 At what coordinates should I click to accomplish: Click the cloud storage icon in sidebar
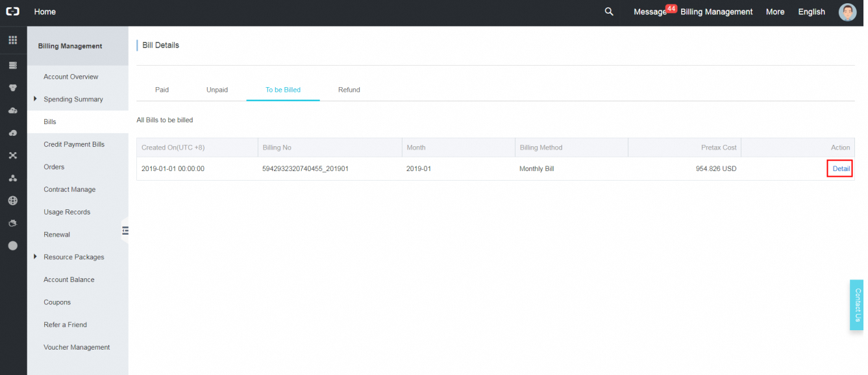(13, 110)
